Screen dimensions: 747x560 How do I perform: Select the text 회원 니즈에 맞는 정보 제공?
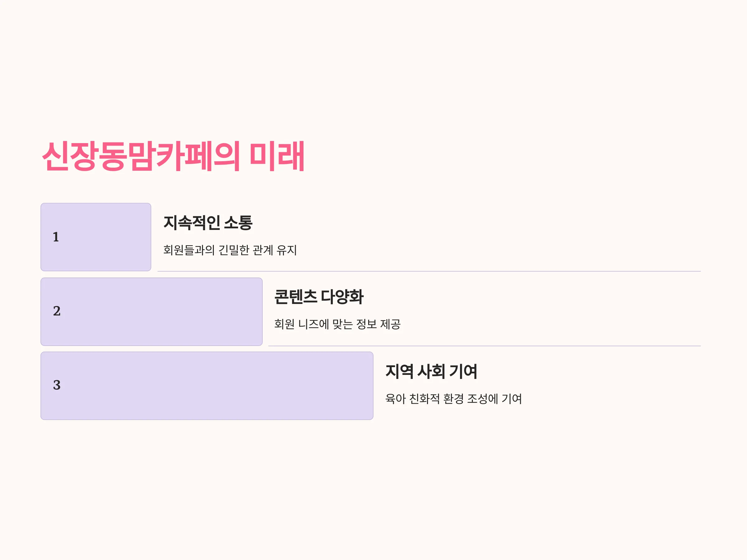[x=337, y=324]
